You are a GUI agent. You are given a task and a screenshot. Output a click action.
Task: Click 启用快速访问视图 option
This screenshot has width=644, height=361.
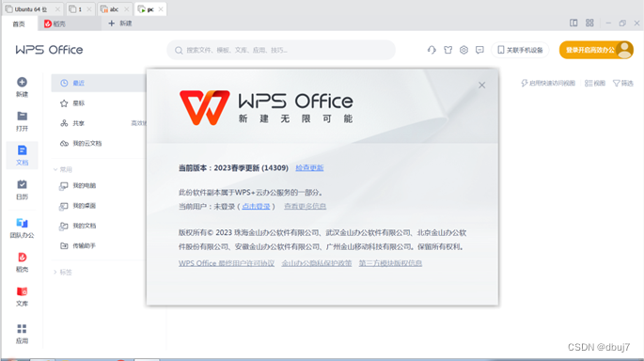tap(548, 83)
